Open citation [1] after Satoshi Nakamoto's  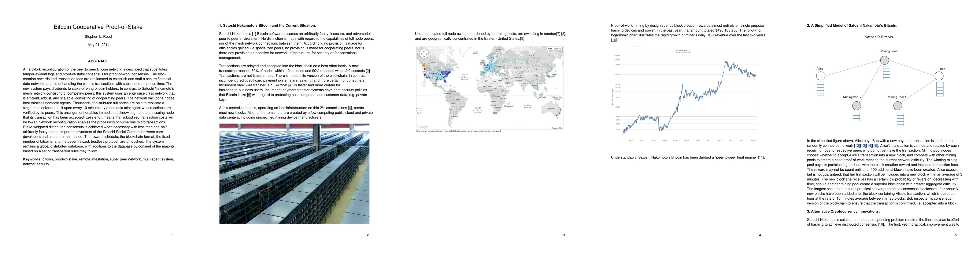[x=254, y=34]
